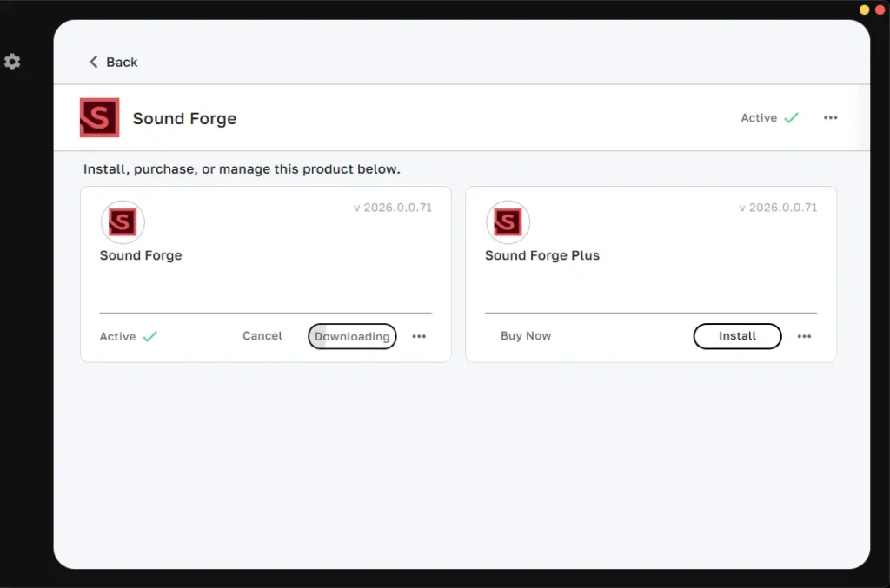Click the Sound Forge card title text
Viewport: 890px width, 588px height.
tap(141, 255)
